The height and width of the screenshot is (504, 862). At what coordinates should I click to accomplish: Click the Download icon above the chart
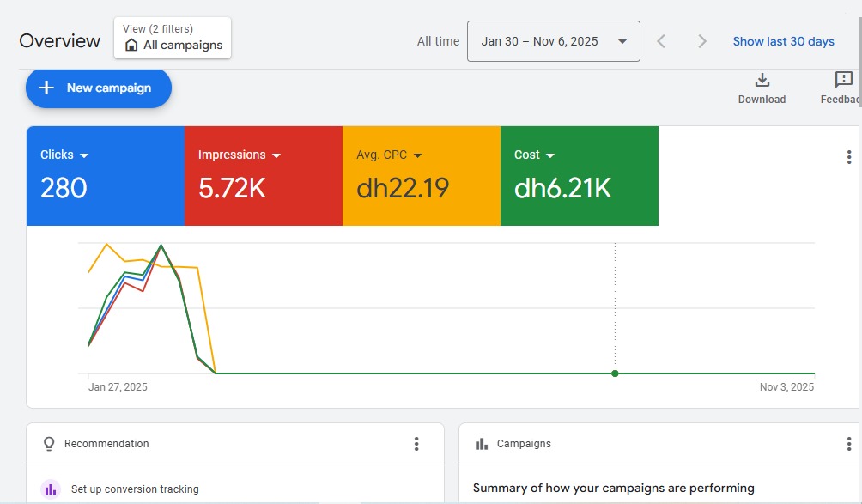click(x=762, y=82)
